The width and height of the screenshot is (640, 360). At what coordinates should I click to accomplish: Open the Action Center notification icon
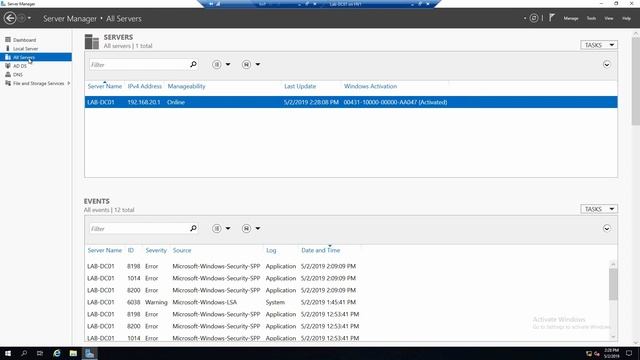coord(629,353)
